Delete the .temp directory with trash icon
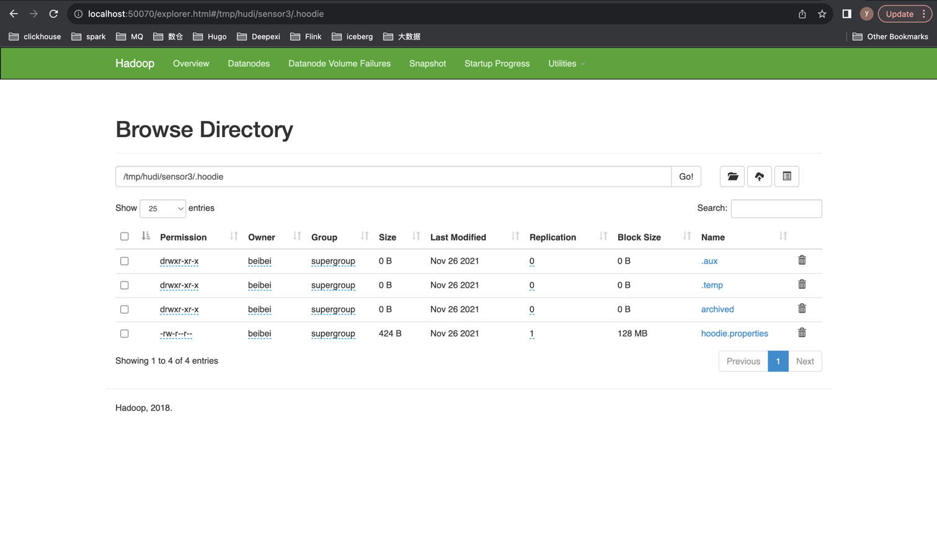937x560 pixels. 802,285
